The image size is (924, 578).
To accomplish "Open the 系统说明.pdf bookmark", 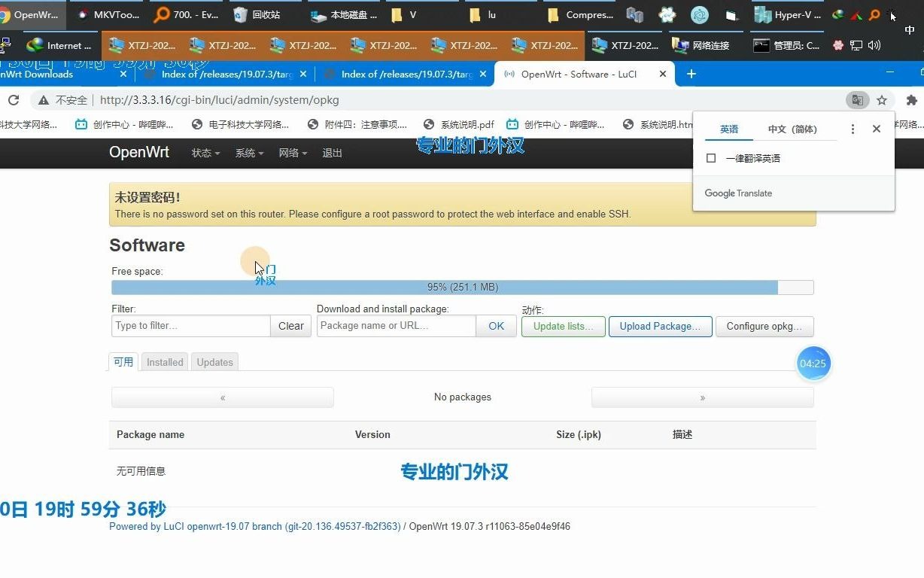I will pyautogui.click(x=459, y=125).
